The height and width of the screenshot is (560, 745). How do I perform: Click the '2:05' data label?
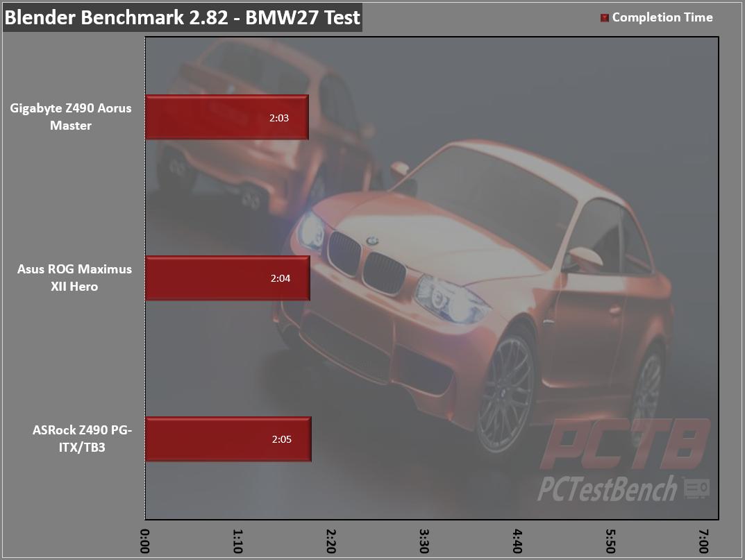pyautogui.click(x=282, y=439)
